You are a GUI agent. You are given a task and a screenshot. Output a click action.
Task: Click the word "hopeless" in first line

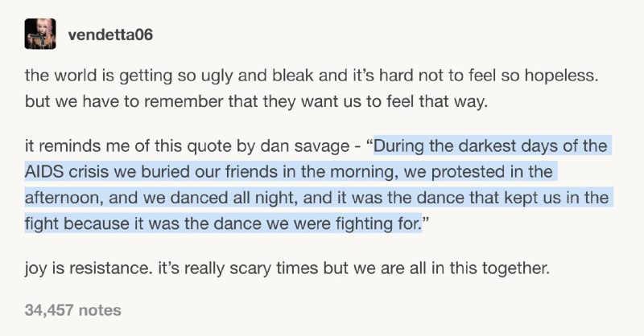click(x=559, y=76)
